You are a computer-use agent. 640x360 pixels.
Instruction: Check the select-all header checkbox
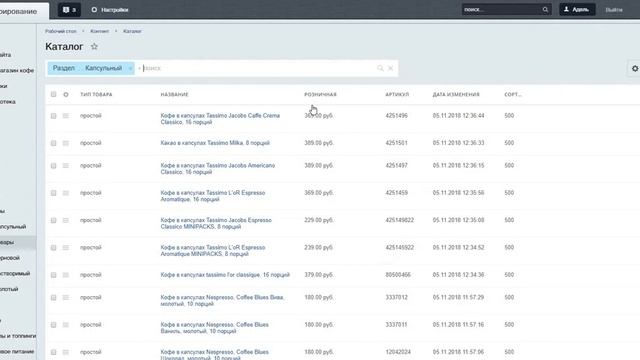coord(53,94)
